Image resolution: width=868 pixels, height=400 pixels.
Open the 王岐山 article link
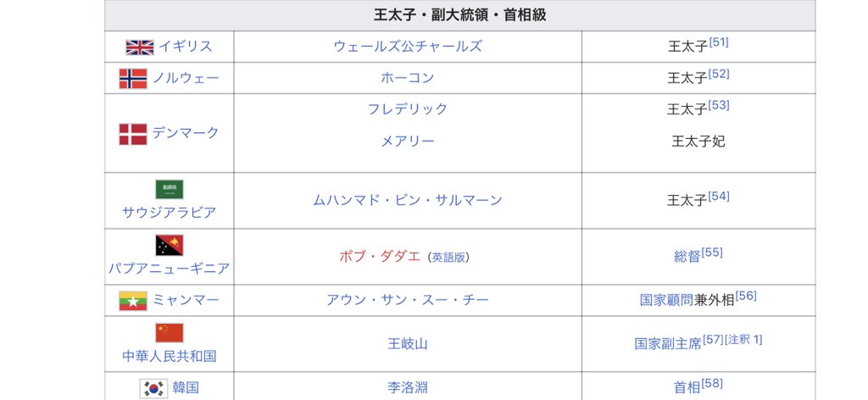[x=408, y=344]
